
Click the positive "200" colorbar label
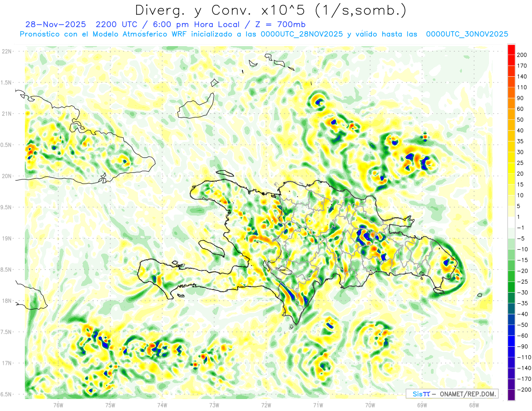pyautogui.click(x=522, y=55)
